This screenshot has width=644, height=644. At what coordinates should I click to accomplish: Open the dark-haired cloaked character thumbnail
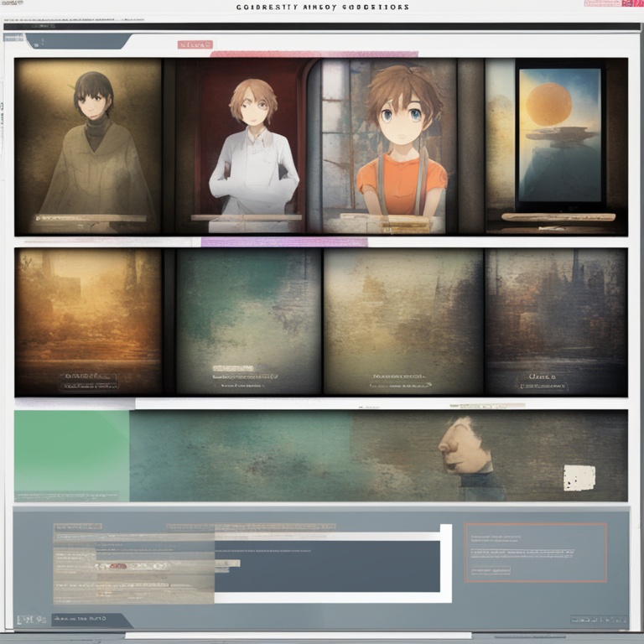tap(88, 147)
